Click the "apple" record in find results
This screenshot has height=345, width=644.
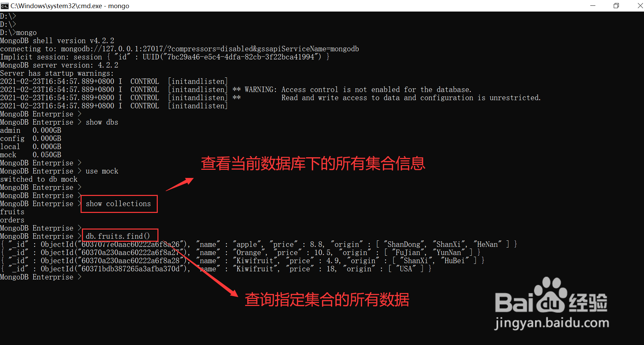click(x=258, y=244)
